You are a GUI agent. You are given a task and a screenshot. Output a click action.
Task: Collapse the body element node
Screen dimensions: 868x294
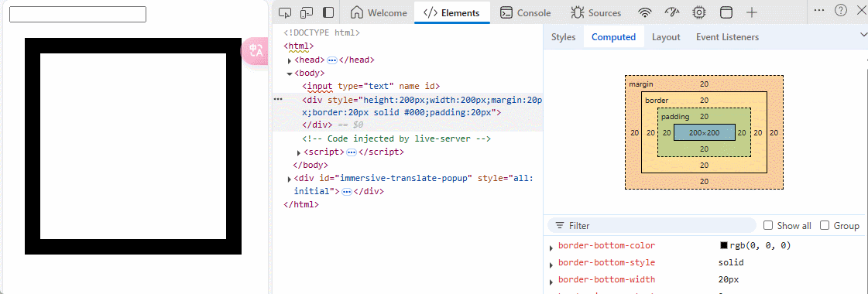point(290,73)
